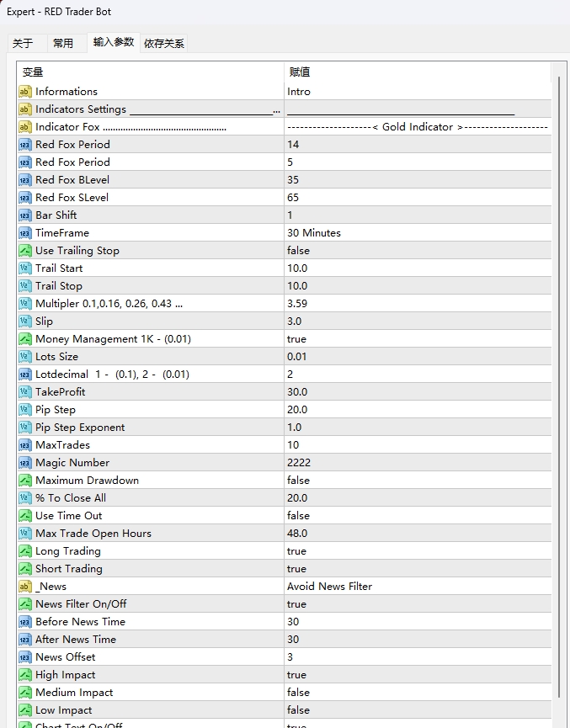Click the double icon beside Trail Stop
The height and width of the screenshot is (728, 570).
click(x=24, y=285)
